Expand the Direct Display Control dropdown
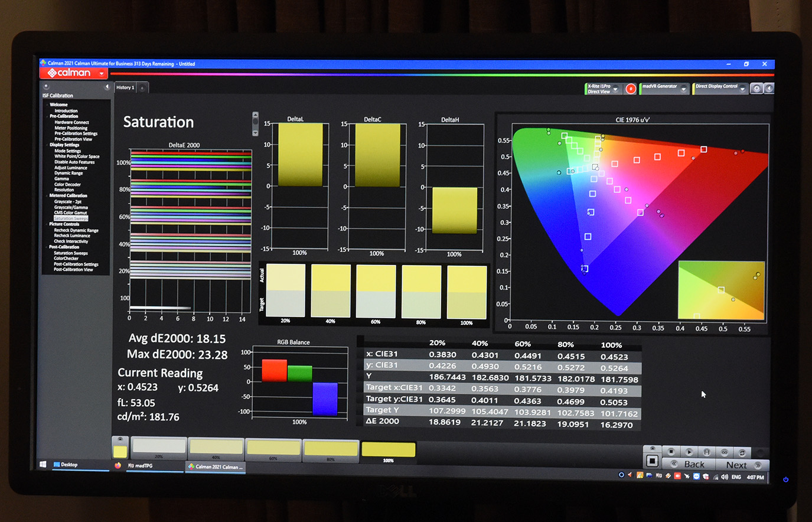This screenshot has height=522, width=812. coord(742,89)
